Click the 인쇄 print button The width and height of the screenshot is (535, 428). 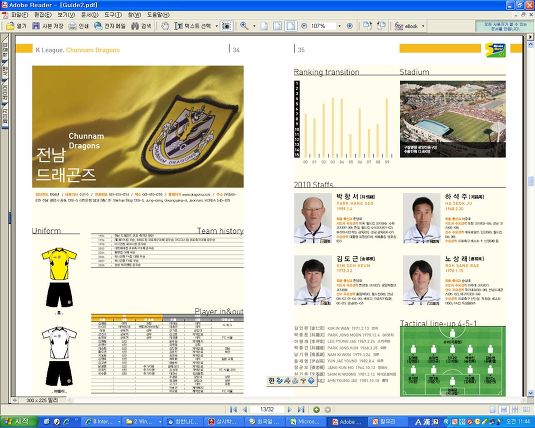point(79,26)
